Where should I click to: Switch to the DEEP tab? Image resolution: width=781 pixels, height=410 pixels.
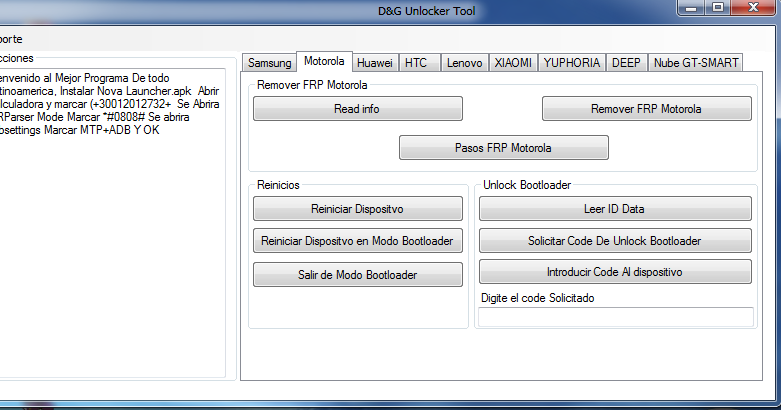[x=626, y=63]
